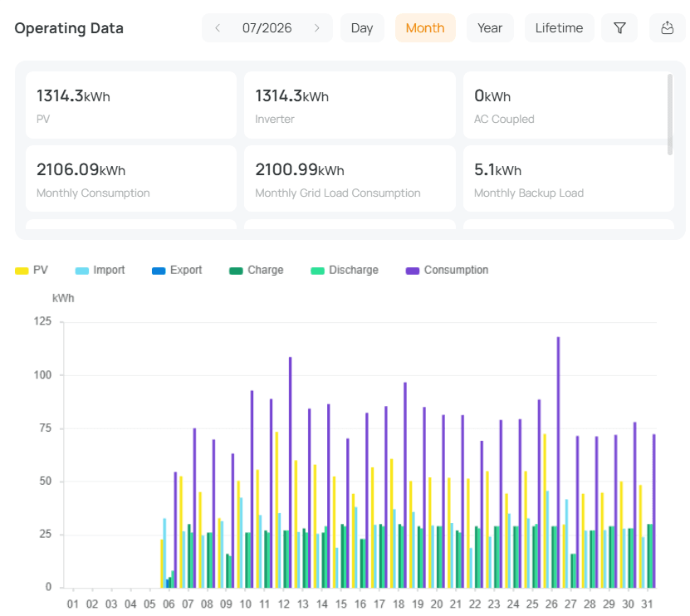690x616 pixels.
Task: Click the kWh axis unit label
Action: point(63,298)
